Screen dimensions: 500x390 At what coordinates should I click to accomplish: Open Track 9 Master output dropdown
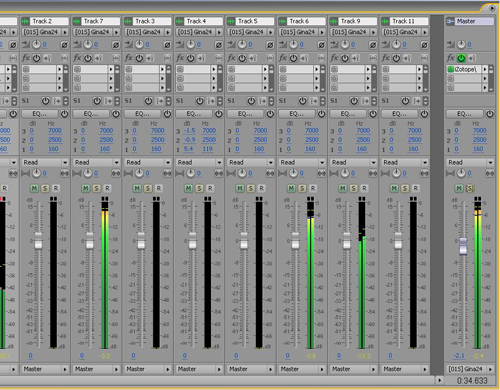coord(353,369)
